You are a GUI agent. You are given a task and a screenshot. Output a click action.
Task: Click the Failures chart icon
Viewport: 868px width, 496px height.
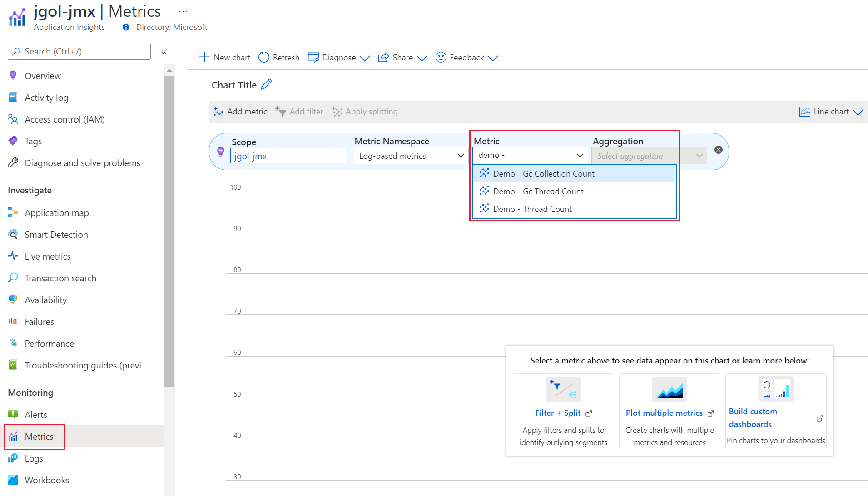tap(13, 321)
